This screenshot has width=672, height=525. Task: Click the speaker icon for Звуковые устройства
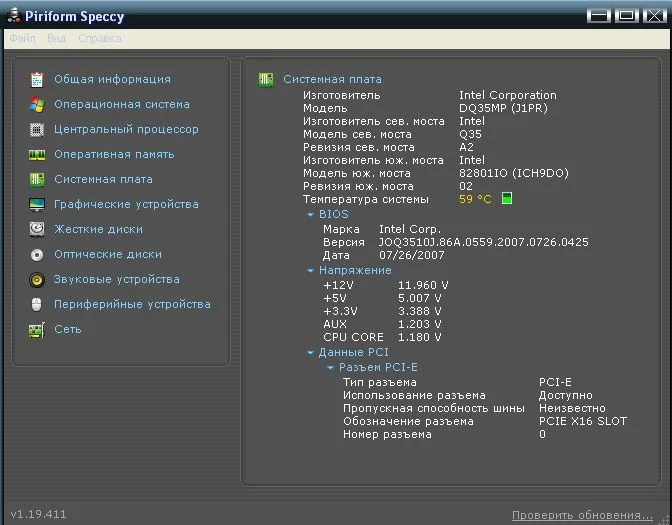coord(37,280)
